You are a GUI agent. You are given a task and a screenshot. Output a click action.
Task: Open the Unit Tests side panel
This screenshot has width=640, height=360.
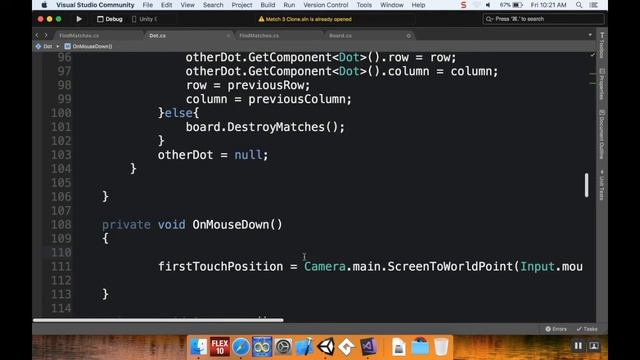pyautogui.click(x=602, y=185)
